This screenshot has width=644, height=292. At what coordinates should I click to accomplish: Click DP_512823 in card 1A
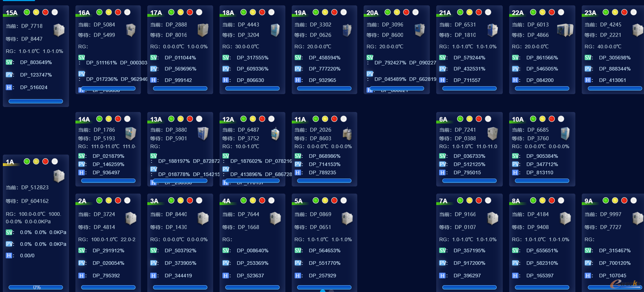pos(35,188)
